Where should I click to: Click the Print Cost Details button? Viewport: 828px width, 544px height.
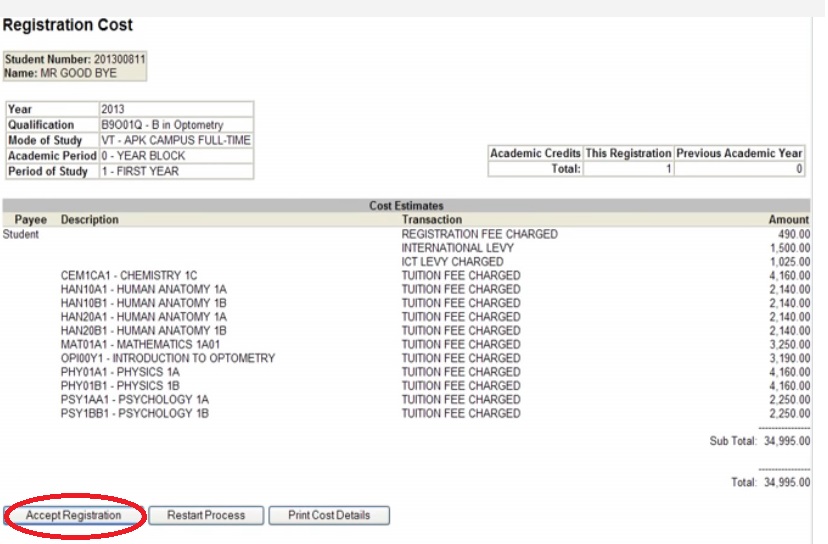pyautogui.click(x=328, y=516)
